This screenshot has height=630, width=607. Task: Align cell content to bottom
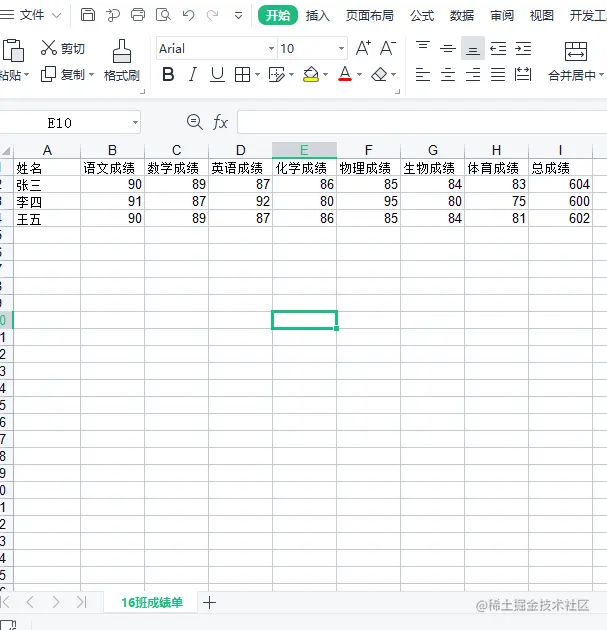[473, 48]
